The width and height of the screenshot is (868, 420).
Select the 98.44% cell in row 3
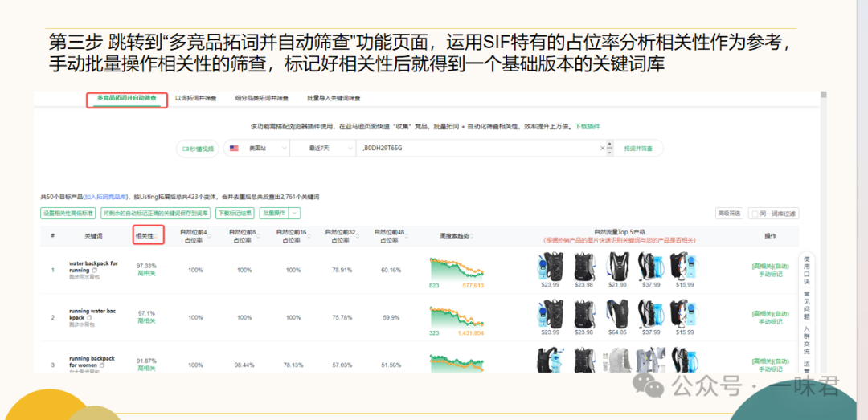(x=244, y=365)
